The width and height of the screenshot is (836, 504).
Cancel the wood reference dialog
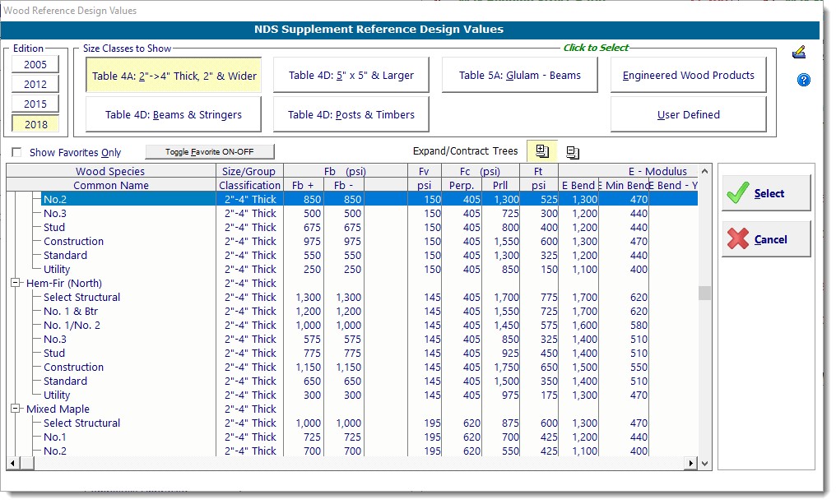766,239
